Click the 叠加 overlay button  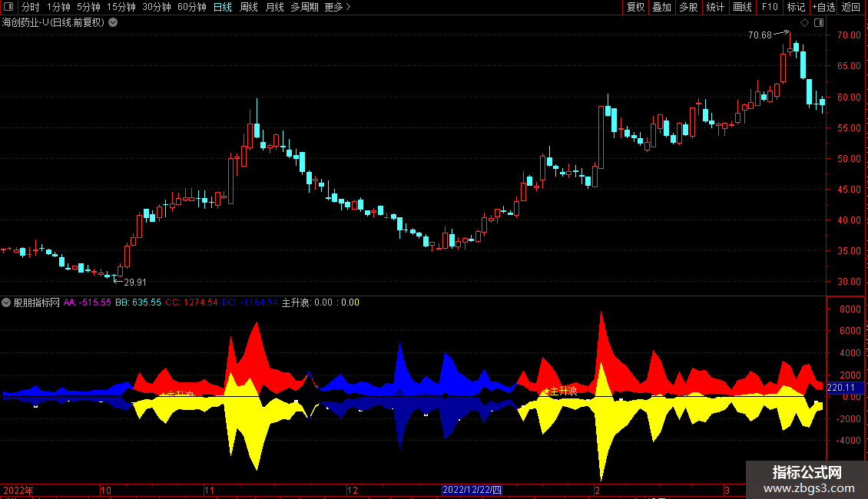pyautogui.click(x=661, y=7)
